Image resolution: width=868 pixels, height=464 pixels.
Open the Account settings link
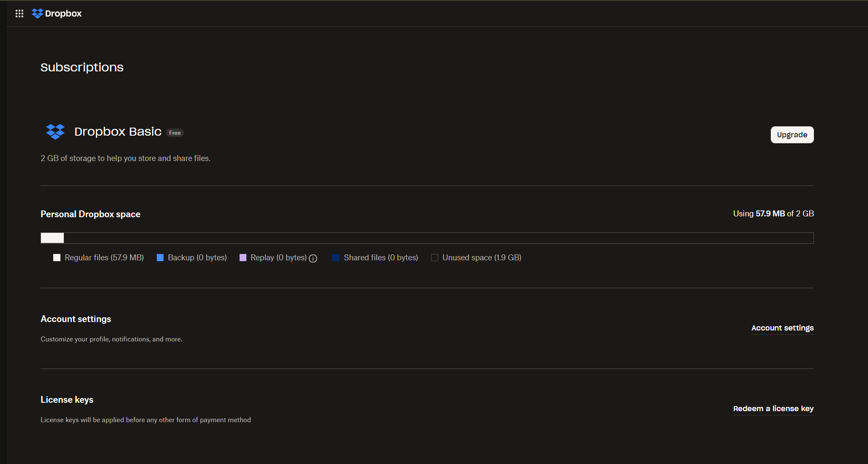pyautogui.click(x=782, y=328)
